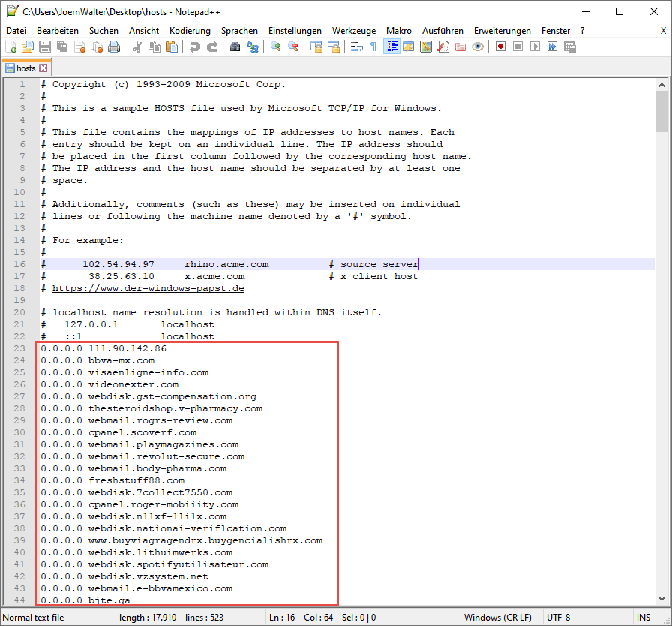This screenshot has width=672, height=626.
Task: Click the Redo arrow icon
Action: (x=212, y=47)
